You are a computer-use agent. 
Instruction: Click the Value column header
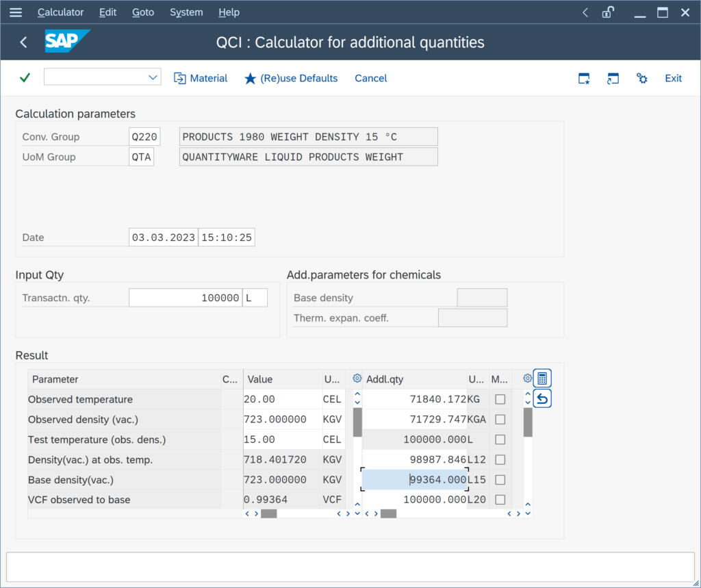coord(283,379)
